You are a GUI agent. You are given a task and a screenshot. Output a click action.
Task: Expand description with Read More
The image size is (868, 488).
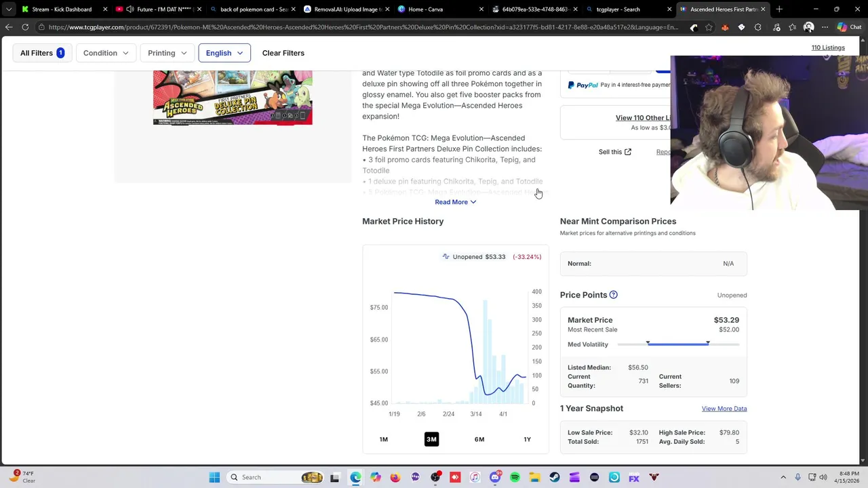tap(456, 202)
